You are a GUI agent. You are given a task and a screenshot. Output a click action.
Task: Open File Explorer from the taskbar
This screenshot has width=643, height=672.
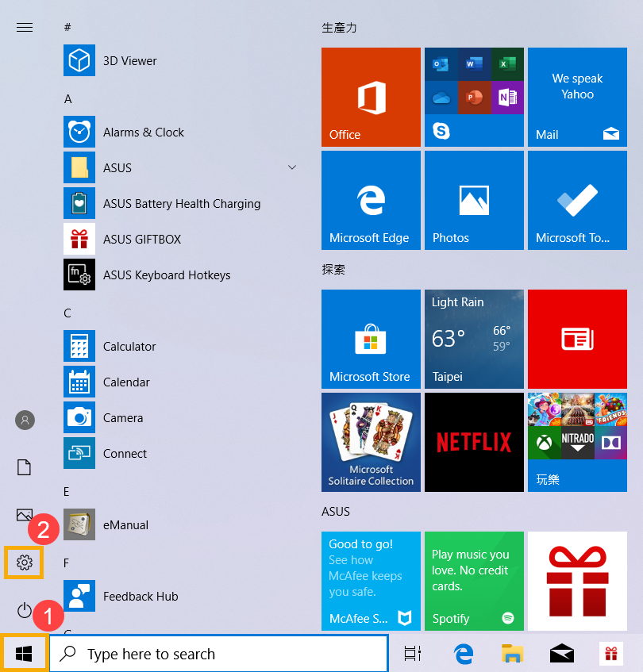[x=513, y=654]
